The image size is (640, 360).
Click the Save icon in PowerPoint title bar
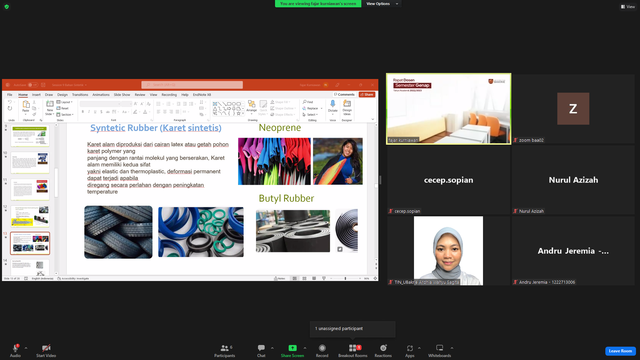(x=43, y=85)
